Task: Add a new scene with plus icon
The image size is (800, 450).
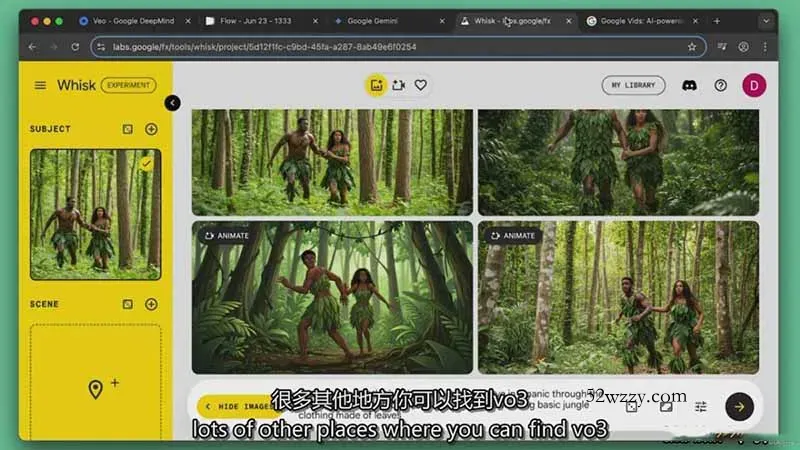Action: pos(151,304)
